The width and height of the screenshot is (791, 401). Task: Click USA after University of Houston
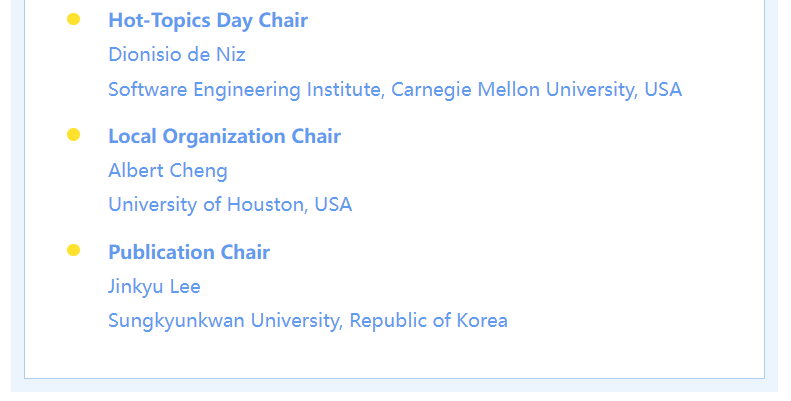[333, 205]
